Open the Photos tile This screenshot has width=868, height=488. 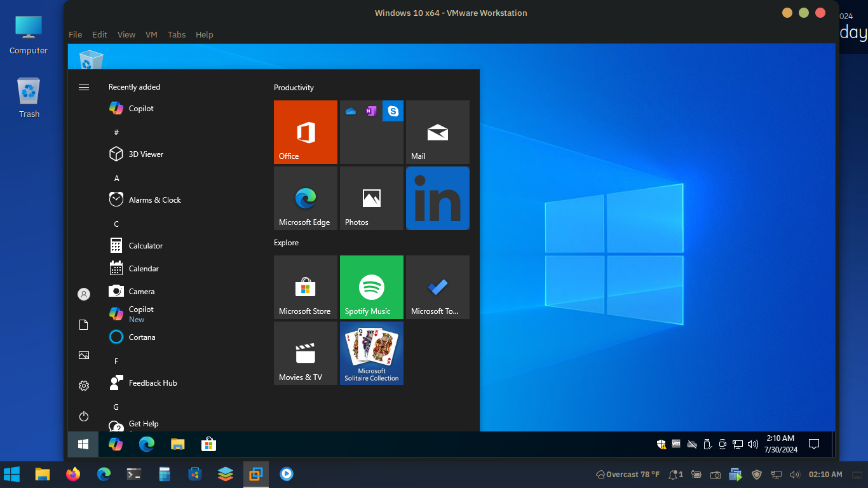pos(372,198)
